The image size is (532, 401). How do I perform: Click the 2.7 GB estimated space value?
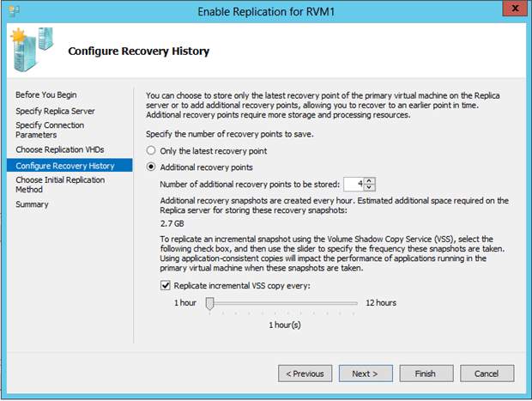pyautogui.click(x=172, y=223)
